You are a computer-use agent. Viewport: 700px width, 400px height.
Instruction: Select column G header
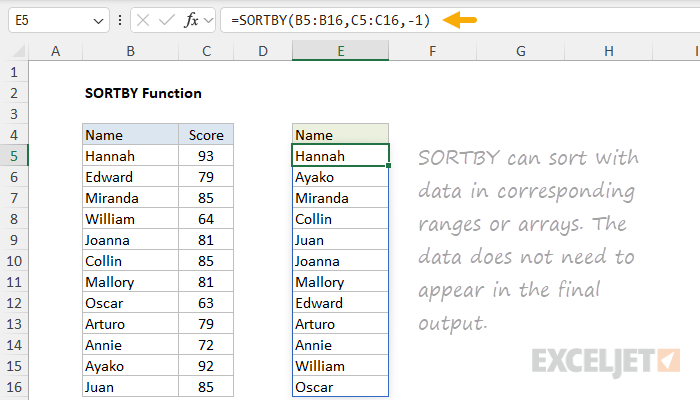click(x=521, y=51)
